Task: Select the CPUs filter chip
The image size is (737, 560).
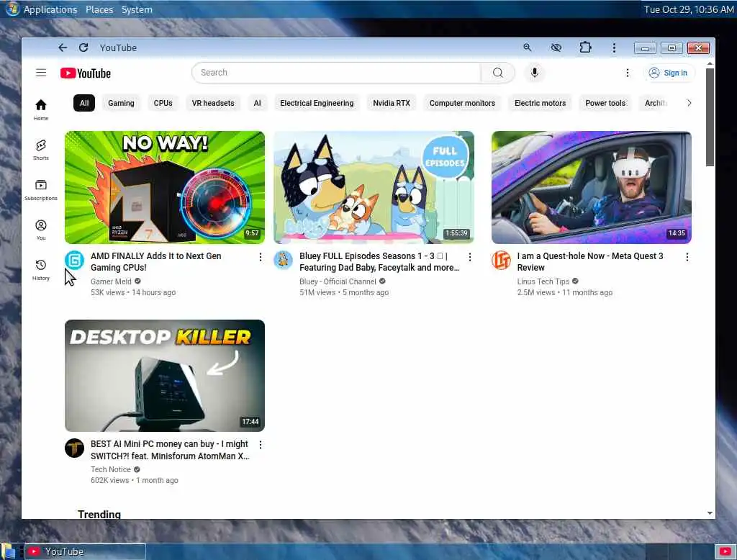Action: pos(163,103)
